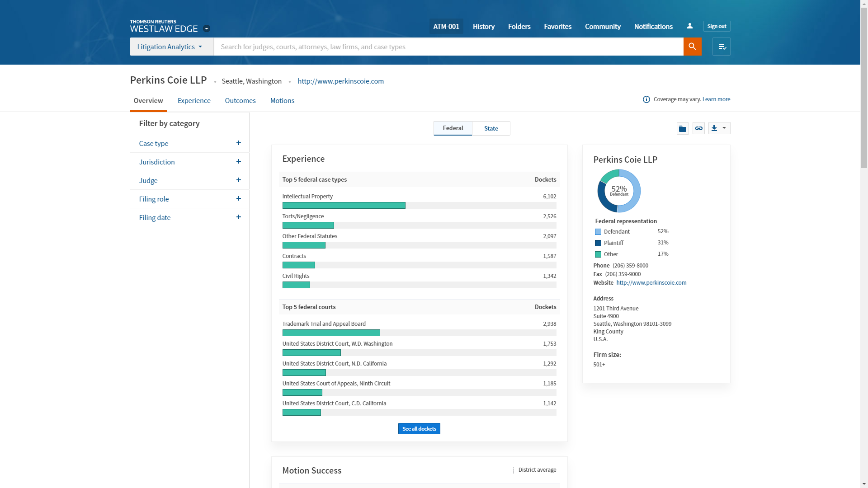Click the See all dockets button
Image resolution: width=868 pixels, height=488 pixels.
coord(419,428)
